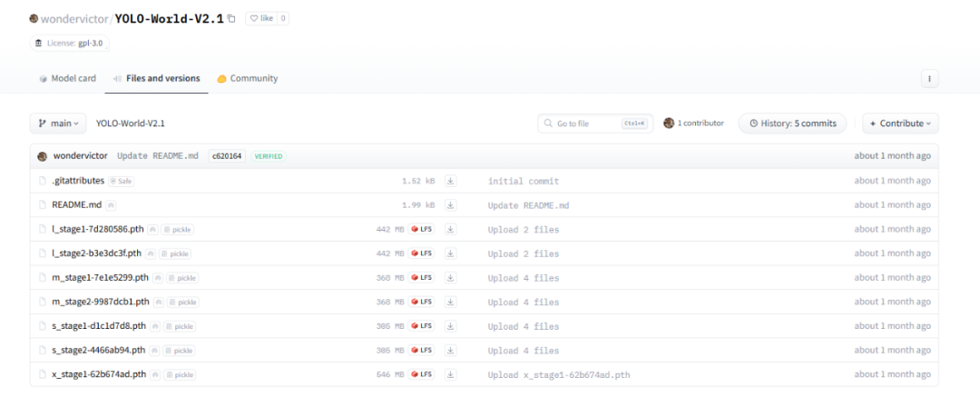
Task: Click the LFS badge for x_stage1-62b674ad.pth
Action: click(421, 373)
